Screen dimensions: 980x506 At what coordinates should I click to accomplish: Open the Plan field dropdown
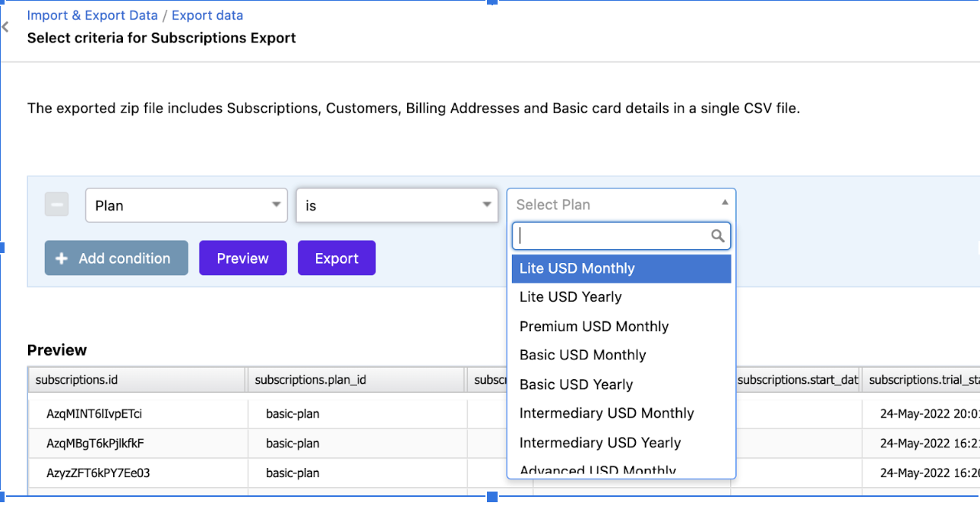(186, 205)
